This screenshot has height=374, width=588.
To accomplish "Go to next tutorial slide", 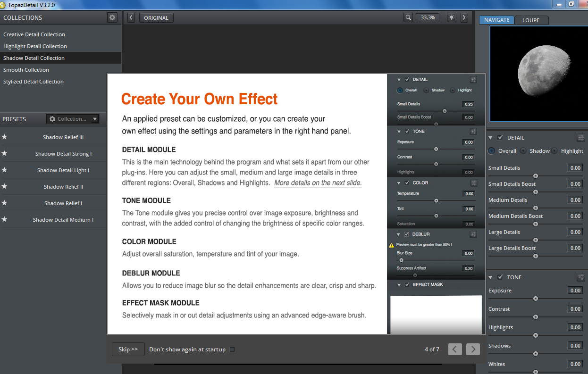I will click(473, 349).
